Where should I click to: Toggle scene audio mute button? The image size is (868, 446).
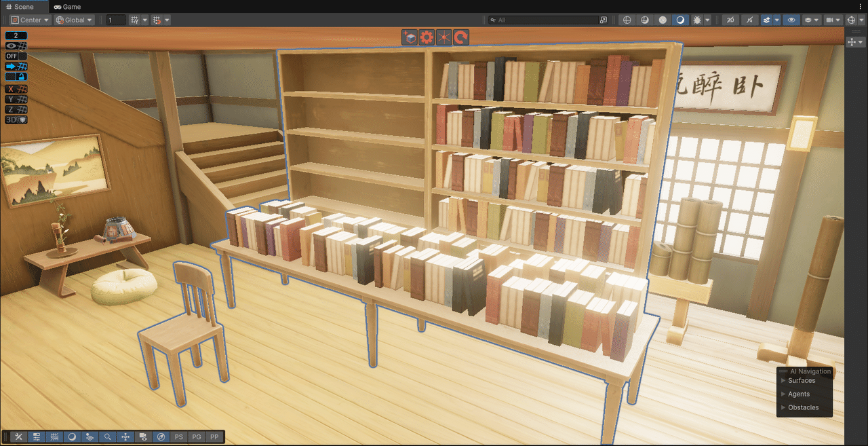(749, 20)
